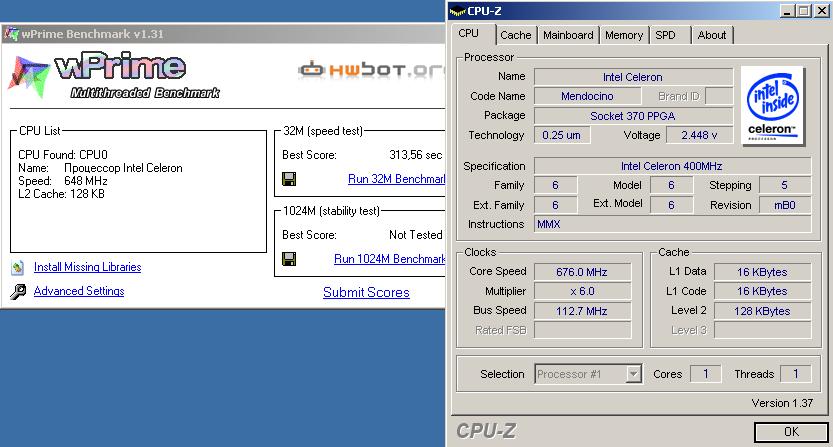This screenshot has width=833, height=447.
Task: Minimize the CPU-Z window
Action: (788, 11)
